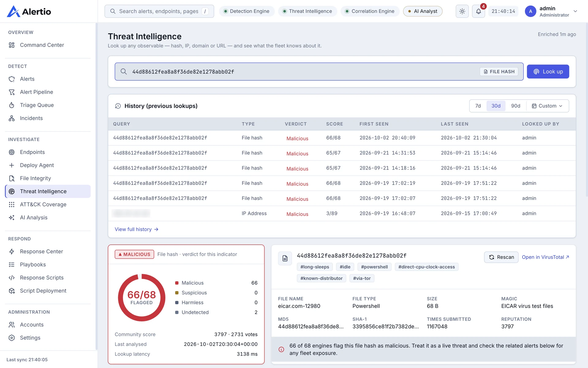The width and height of the screenshot is (588, 368).
Task: Open View full history link
Action: coord(137,229)
